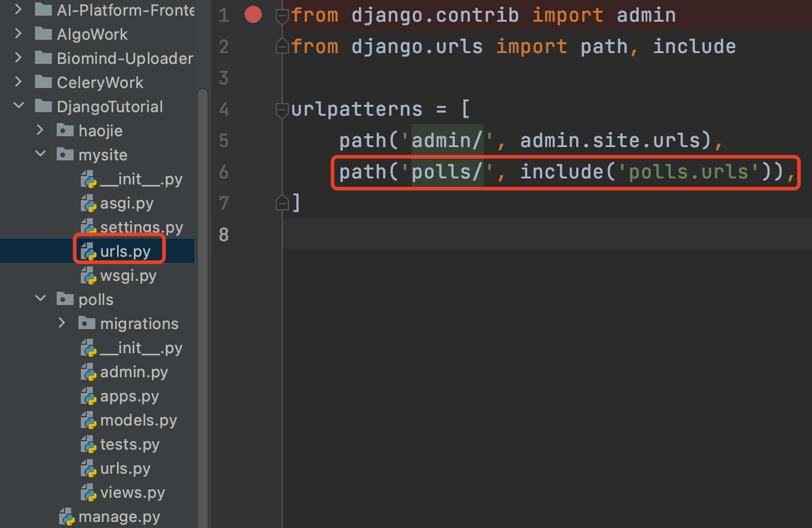Viewport: 812px width, 528px height.
Task: Click Python file icon of views.py
Action: tap(89, 492)
